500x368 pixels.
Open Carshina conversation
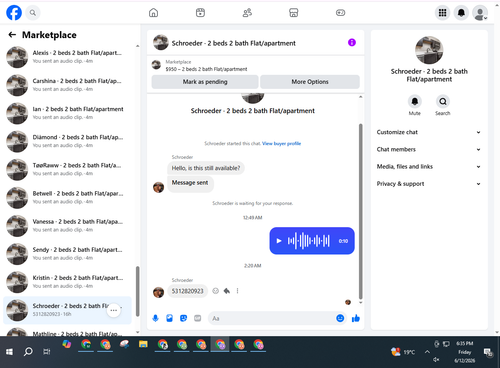[67, 85]
